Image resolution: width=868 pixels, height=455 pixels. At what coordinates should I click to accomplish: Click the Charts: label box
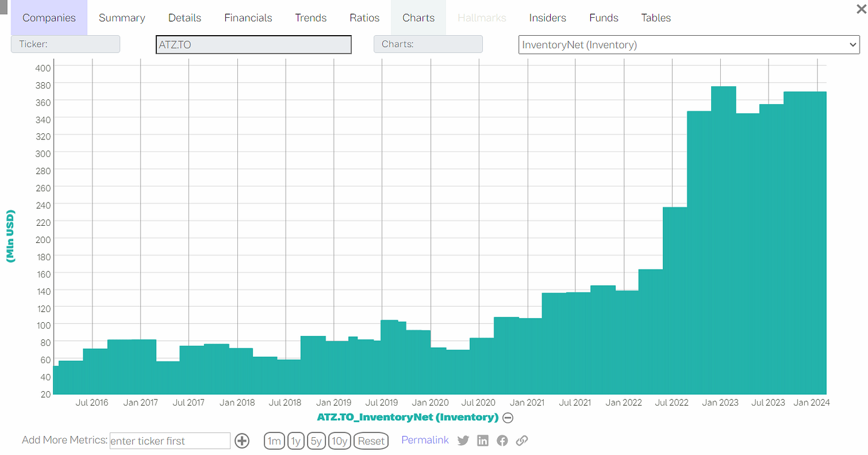click(x=428, y=44)
